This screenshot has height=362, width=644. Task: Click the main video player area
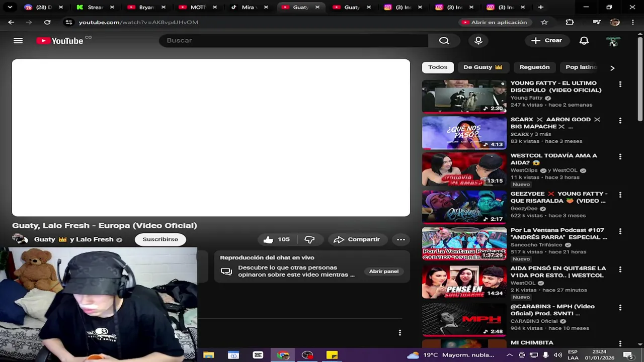(211, 138)
